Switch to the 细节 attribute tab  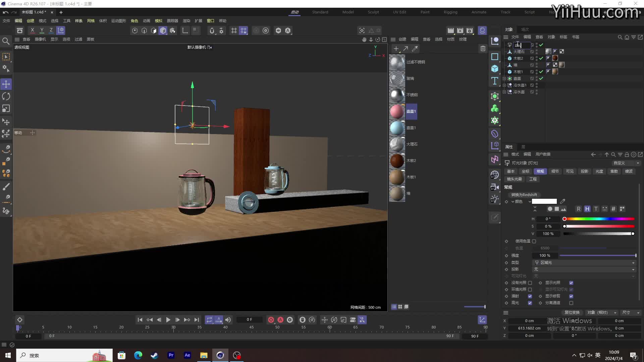(x=555, y=171)
